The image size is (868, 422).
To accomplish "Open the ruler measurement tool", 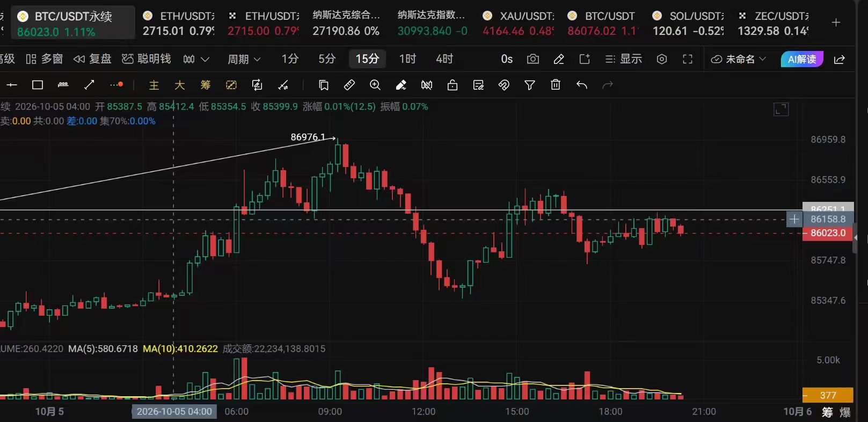I will 349,85.
